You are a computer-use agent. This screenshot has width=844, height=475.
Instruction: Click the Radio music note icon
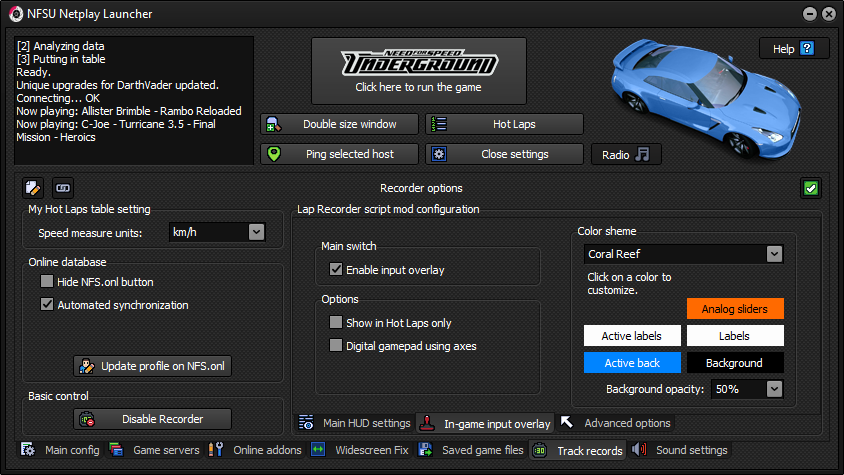point(642,155)
